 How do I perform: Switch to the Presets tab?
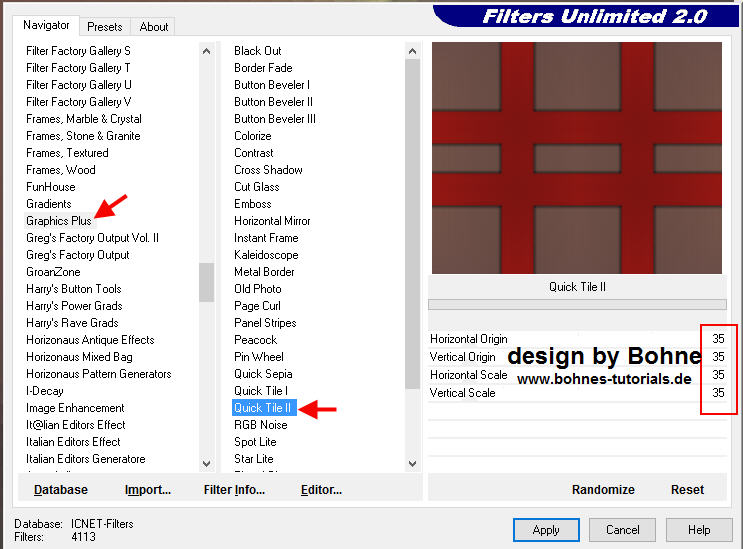(104, 27)
